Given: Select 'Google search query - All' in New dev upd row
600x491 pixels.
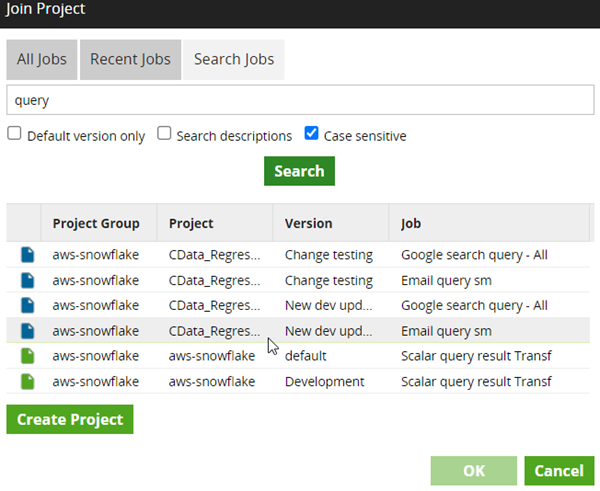Looking at the screenshot, I should pyautogui.click(x=474, y=305).
